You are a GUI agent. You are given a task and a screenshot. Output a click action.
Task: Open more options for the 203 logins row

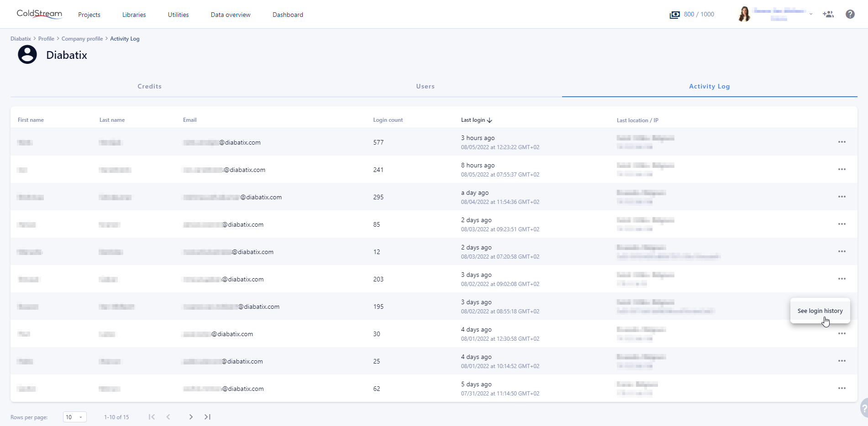point(842,279)
